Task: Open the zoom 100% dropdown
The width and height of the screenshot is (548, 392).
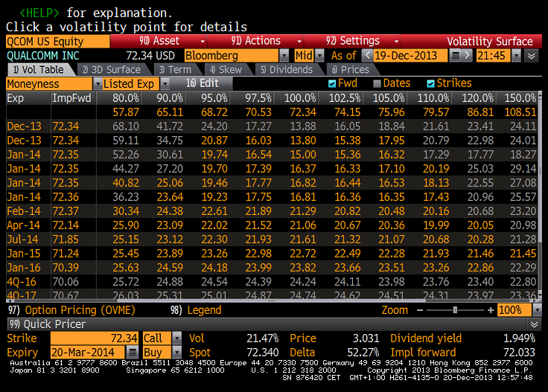Action: pos(538,310)
